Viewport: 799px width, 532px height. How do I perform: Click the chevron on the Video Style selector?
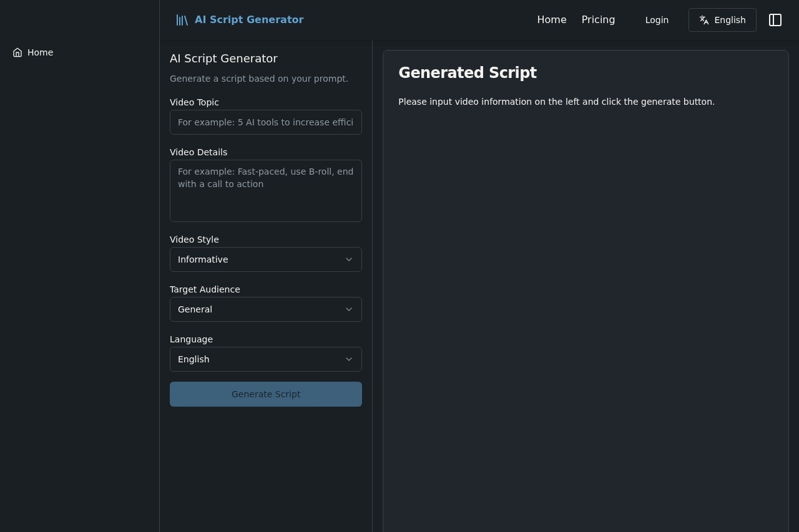click(349, 259)
